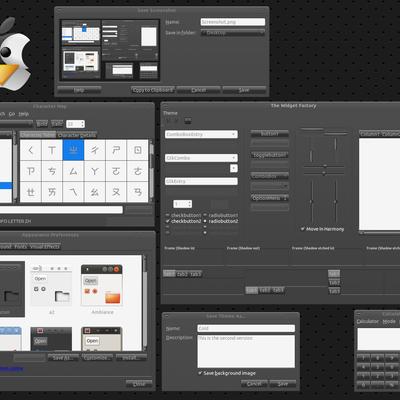400x400 pixels.
Task: Open the combobox1 dropdown
Action: tap(269, 176)
